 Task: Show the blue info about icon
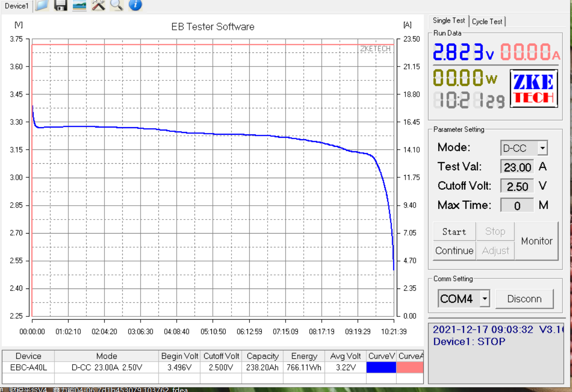coord(135,5)
